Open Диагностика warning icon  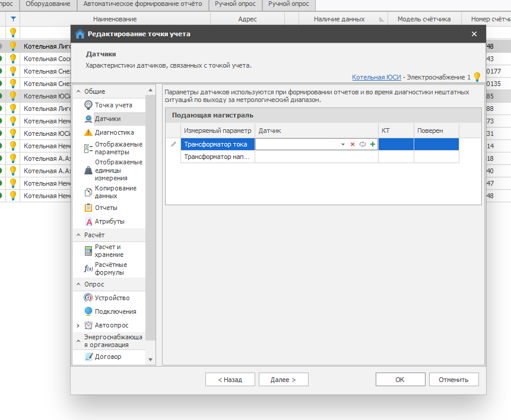(x=88, y=132)
